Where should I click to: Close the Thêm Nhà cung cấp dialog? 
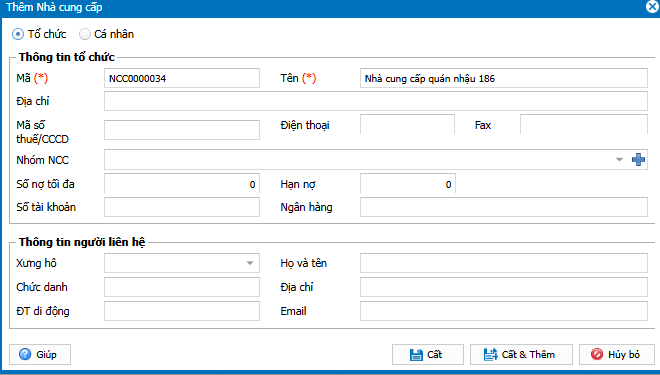652,7
